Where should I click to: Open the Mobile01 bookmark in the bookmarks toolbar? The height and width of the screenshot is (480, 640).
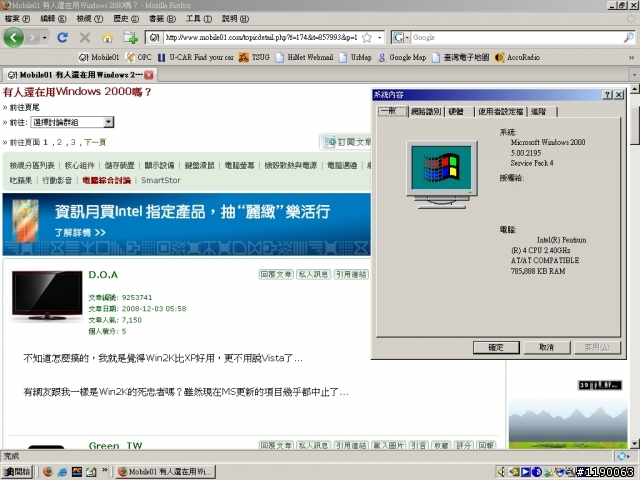[x=99, y=57]
